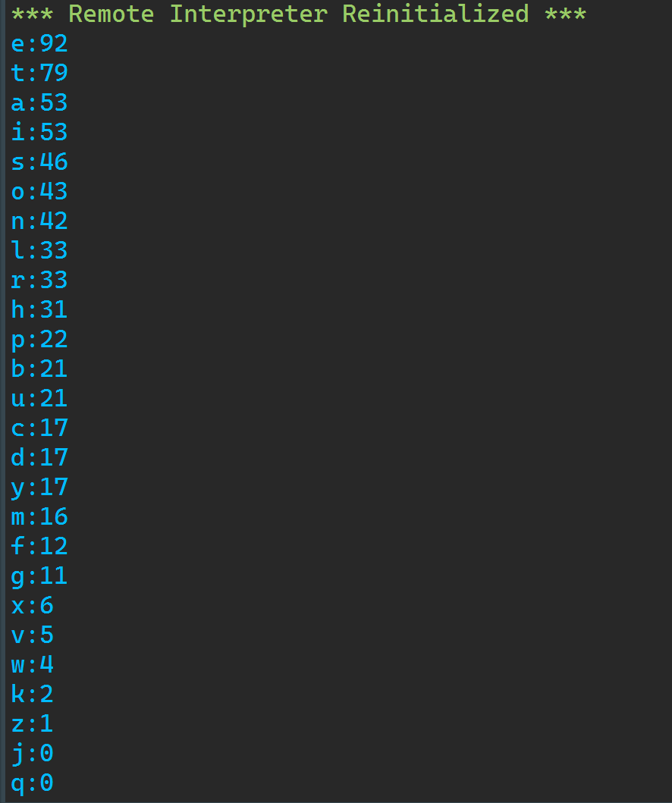Image resolution: width=672 pixels, height=803 pixels.
Task: Click the output line t:79
Action: tap(39, 74)
